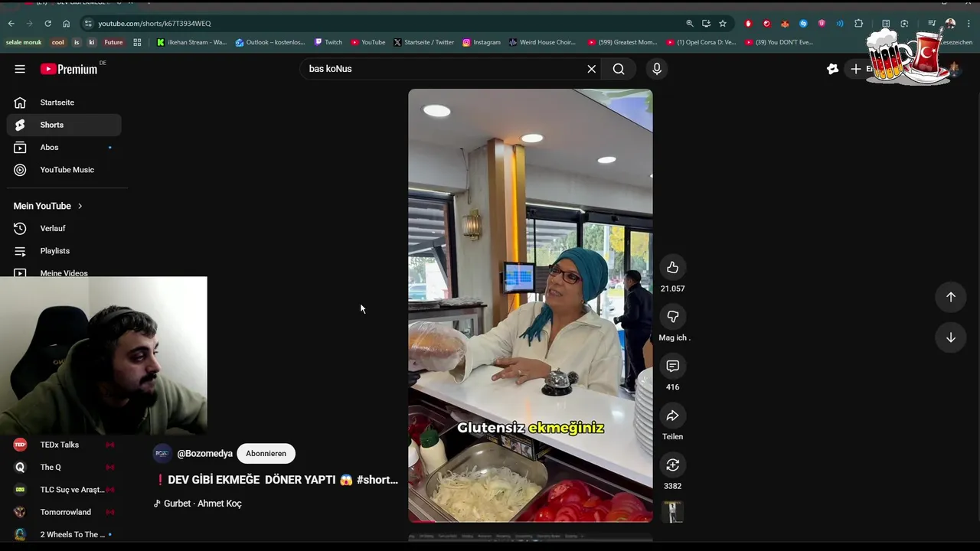This screenshot has width=980, height=551.
Task: Open (39) You DON'T Eve... bookmark
Action: (x=779, y=43)
